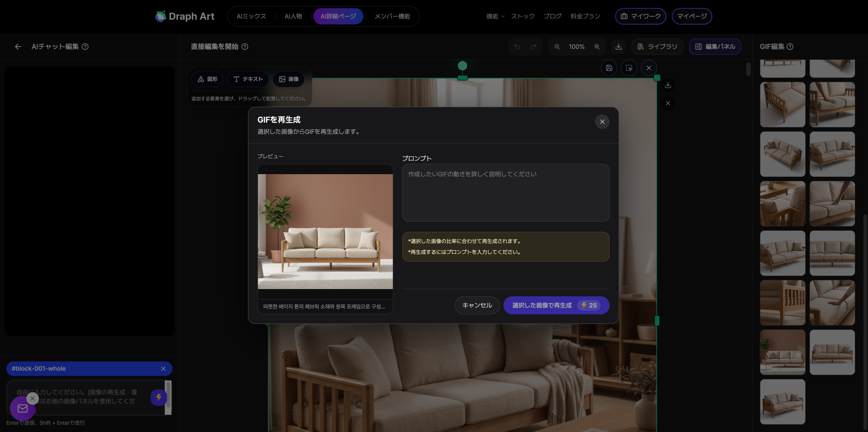Click the undo arrow icon
The height and width of the screenshot is (432, 868).
point(517,47)
